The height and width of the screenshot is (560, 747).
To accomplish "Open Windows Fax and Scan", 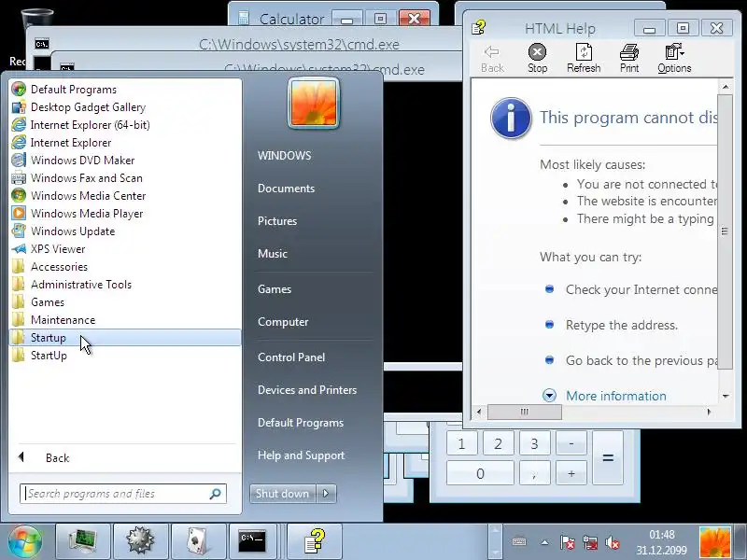I will [x=125, y=178].
